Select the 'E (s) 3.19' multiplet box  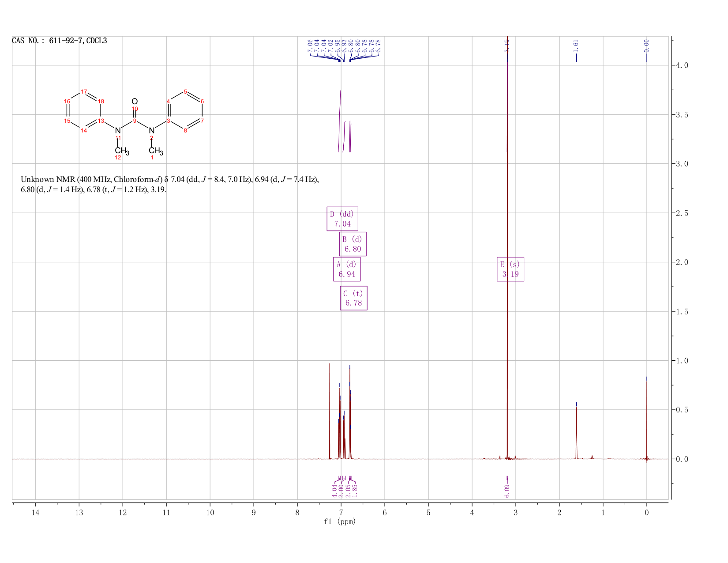coord(510,269)
